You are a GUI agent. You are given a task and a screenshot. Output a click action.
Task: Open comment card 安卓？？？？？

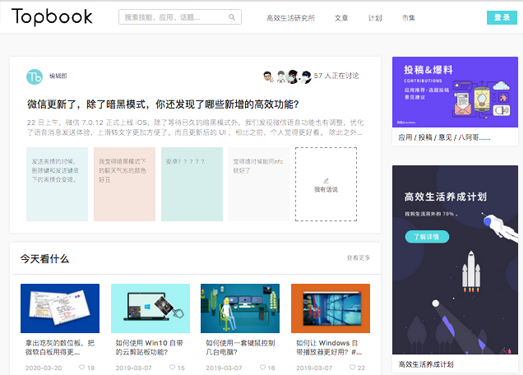pyautogui.click(x=192, y=184)
